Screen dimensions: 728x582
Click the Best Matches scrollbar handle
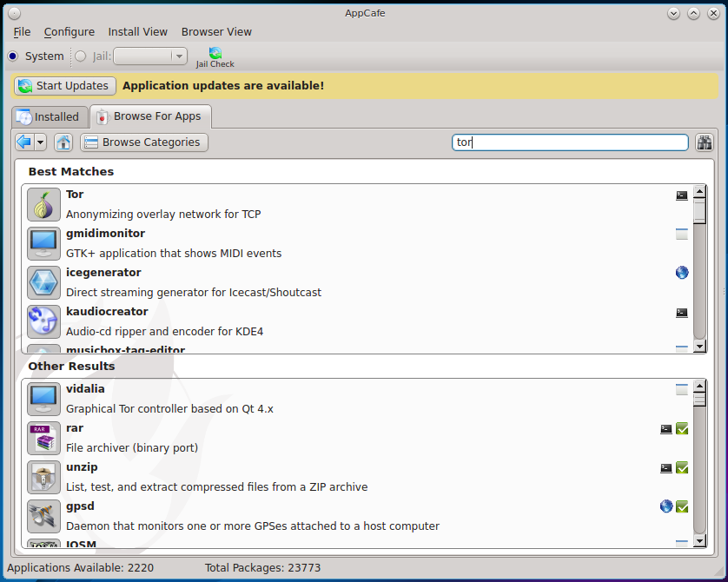tap(699, 211)
